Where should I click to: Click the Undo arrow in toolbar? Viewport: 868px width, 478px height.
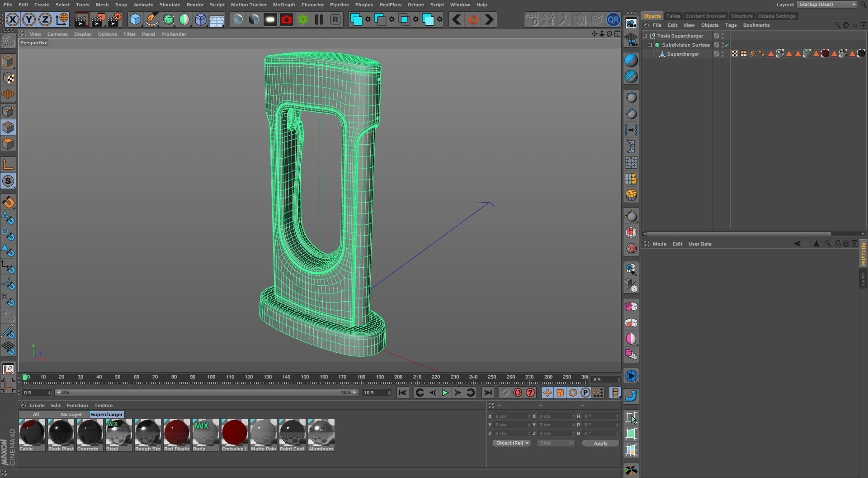[x=457, y=19]
